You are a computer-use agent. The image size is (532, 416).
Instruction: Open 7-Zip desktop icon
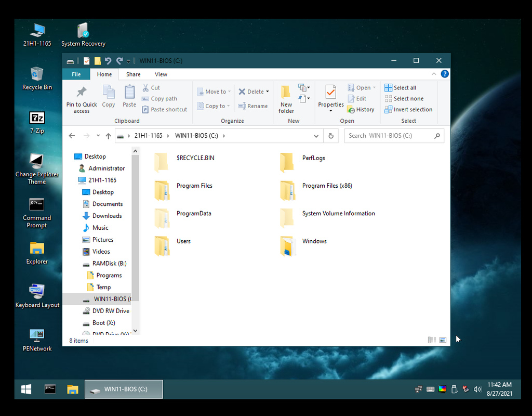37,123
